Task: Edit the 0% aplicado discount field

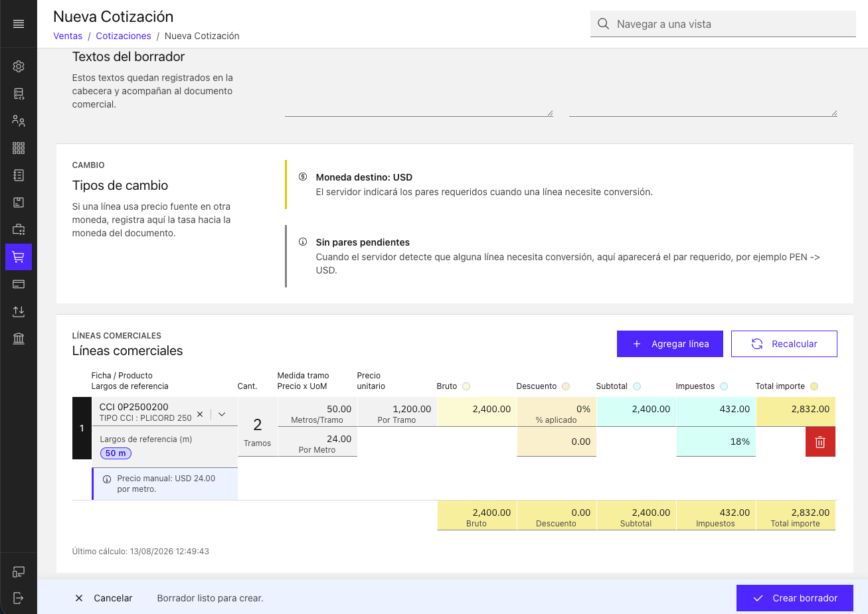Action: (557, 412)
